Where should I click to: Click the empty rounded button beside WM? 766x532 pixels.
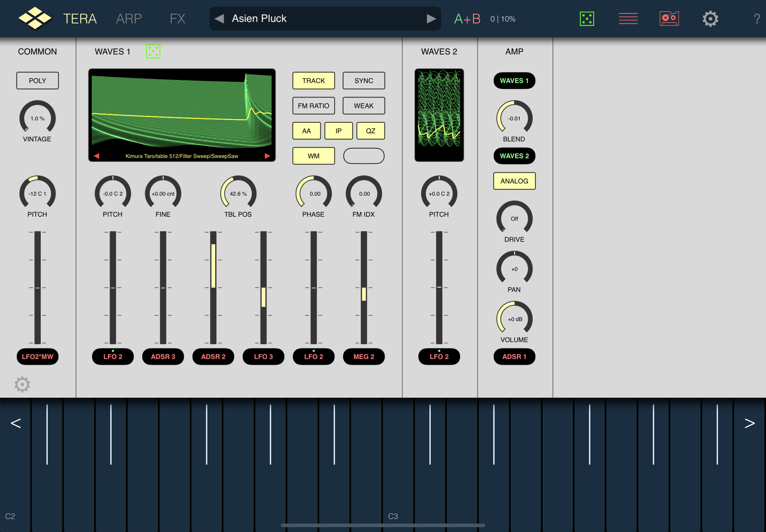click(364, 156)
